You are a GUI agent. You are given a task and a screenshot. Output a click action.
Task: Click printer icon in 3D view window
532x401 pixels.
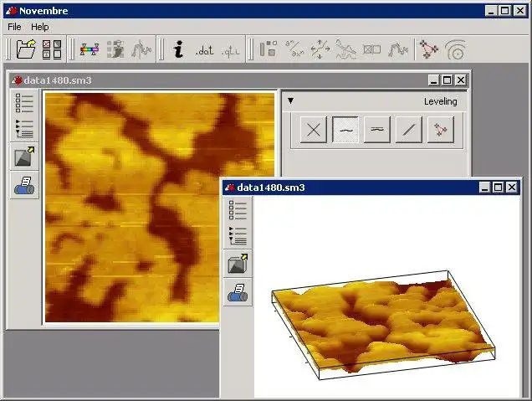pos(238,292)
